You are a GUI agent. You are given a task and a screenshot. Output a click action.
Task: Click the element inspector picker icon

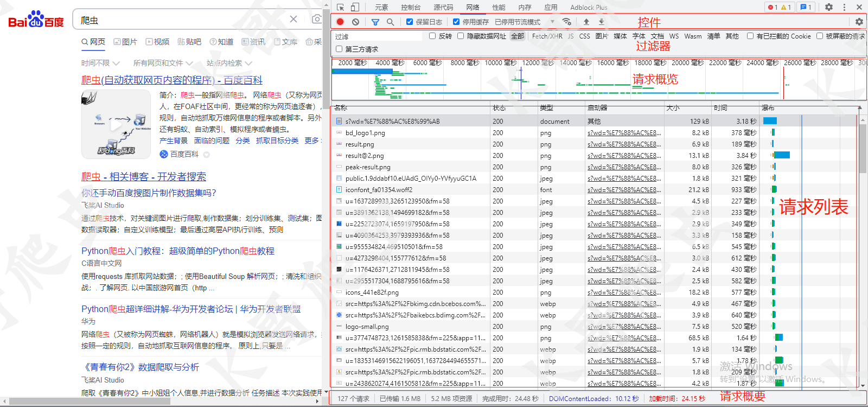coord(340,7)
